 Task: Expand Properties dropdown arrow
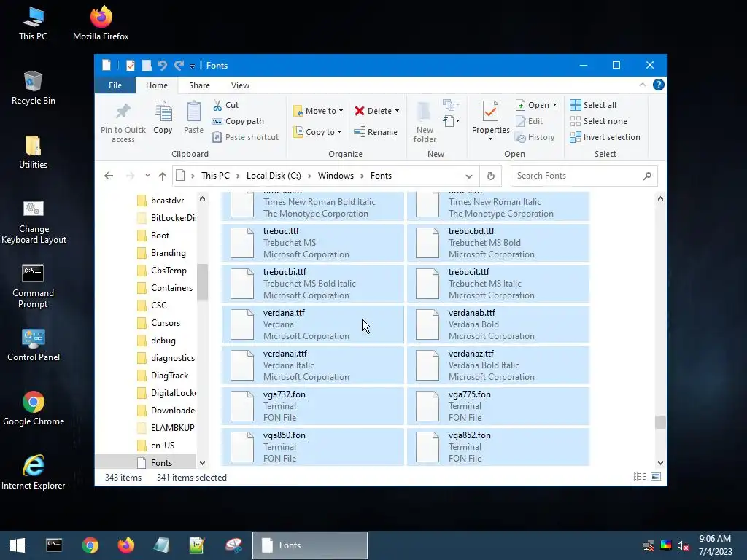tap(490, 139)
